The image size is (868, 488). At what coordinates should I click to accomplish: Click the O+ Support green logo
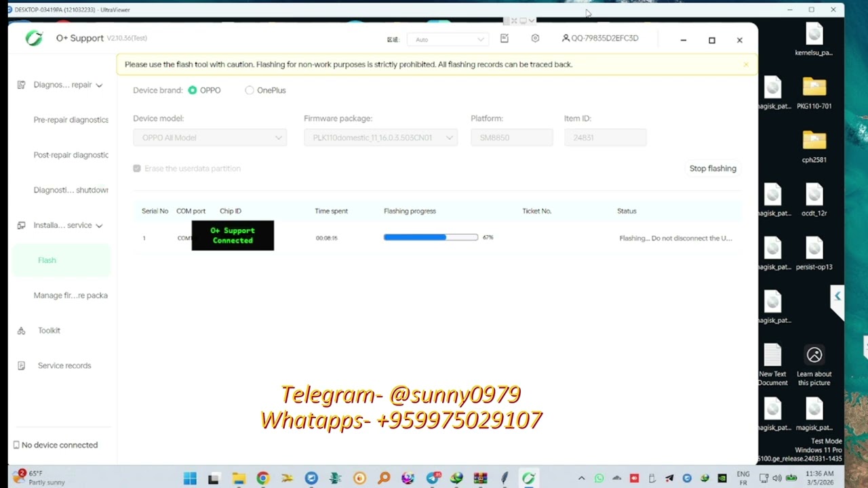click(33, 39)
